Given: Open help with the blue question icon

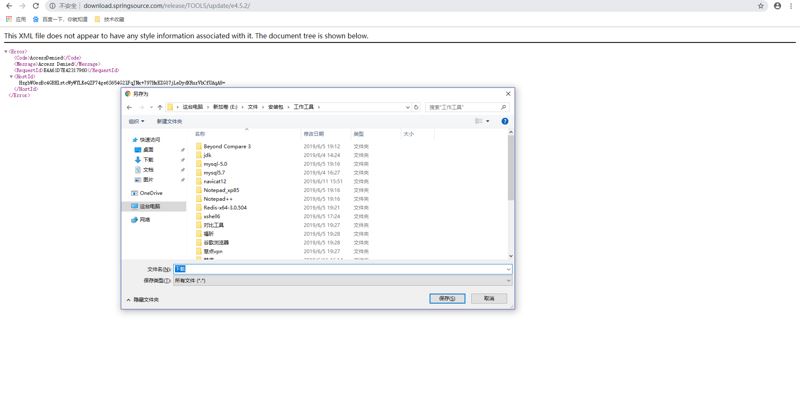Looking at the screenshot, I should tap(505, 121).
